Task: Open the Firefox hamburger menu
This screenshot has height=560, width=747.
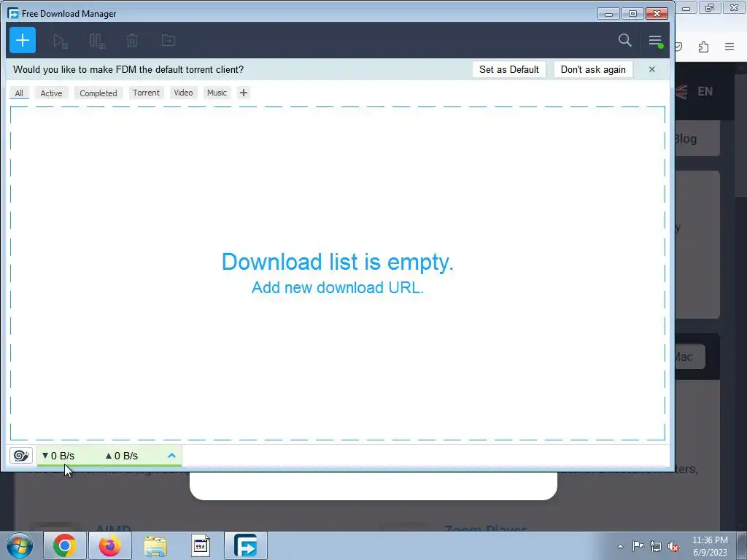Action: pyautogui.click(x=729, y=47)
